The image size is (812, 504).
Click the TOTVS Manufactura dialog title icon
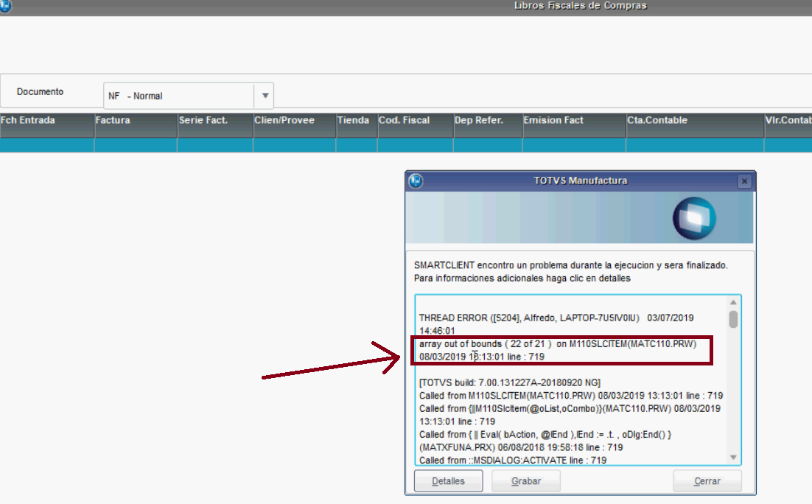coord(416,181)
